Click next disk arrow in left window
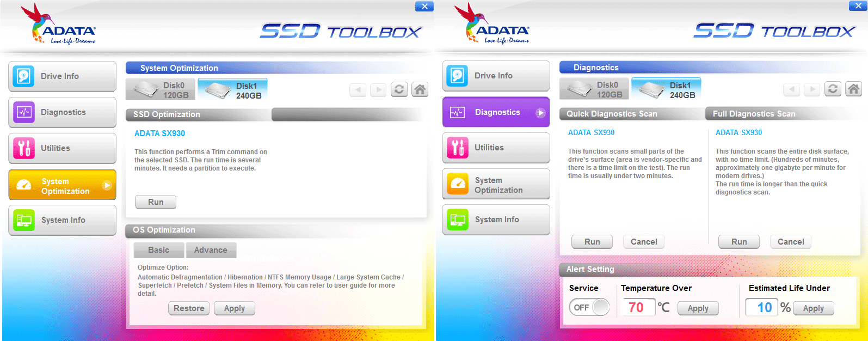Image resolution: width=868 pixels, height=341 pixels. click(x=378, y=89)
